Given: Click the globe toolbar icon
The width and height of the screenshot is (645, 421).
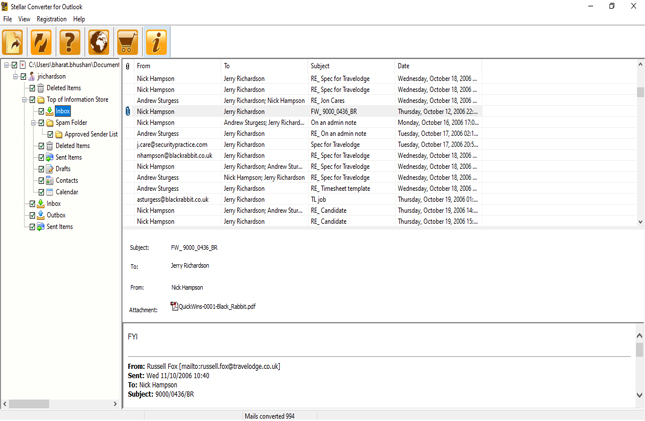Looking at the screenshot, I should point(99,42).
